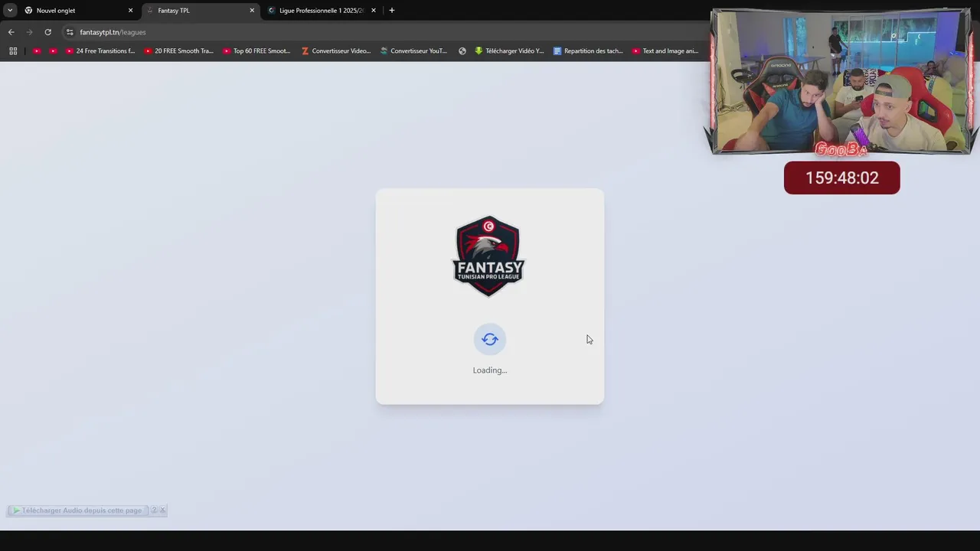Open a new browser tab
This screenshot has width=980, height=551.
[x=392, y=11]
